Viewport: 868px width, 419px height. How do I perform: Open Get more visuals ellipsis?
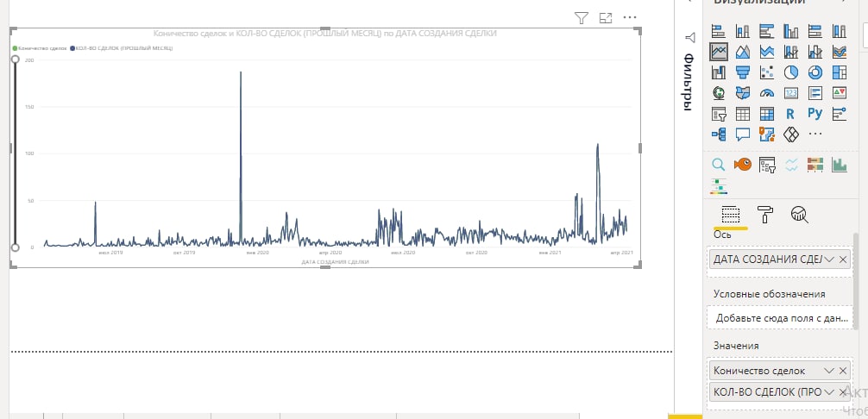815,134
